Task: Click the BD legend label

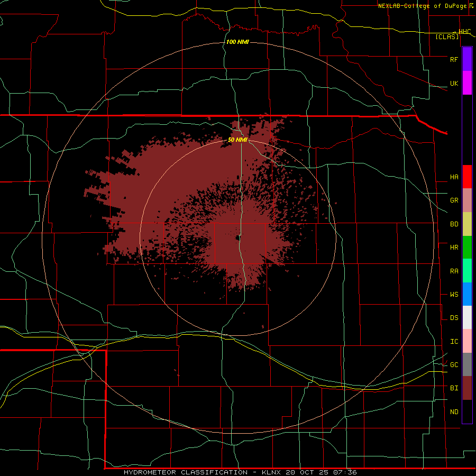Action: click(x=454, y=224)
